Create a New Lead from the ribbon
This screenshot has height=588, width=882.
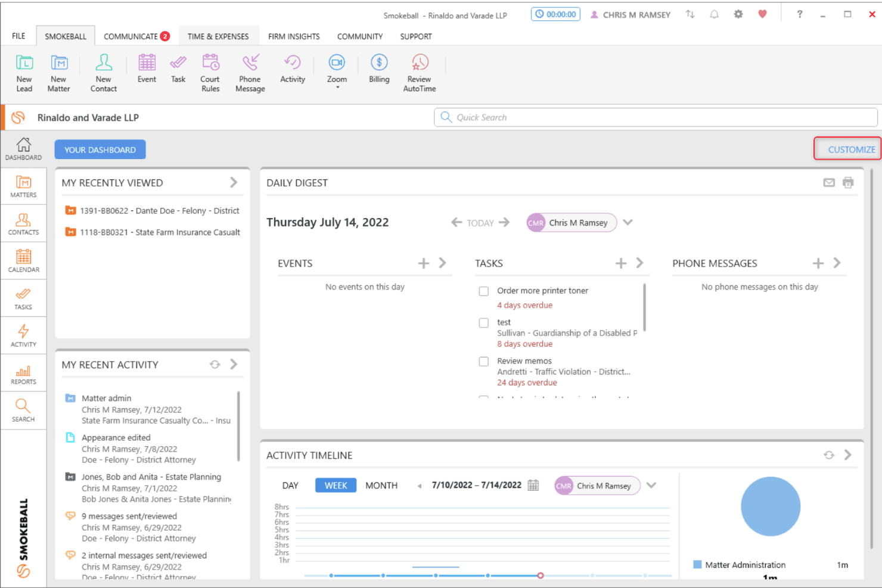pos(24,73)
